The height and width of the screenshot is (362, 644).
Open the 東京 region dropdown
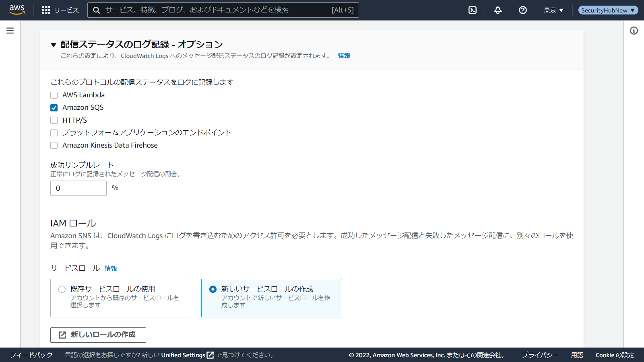[553, 10]
